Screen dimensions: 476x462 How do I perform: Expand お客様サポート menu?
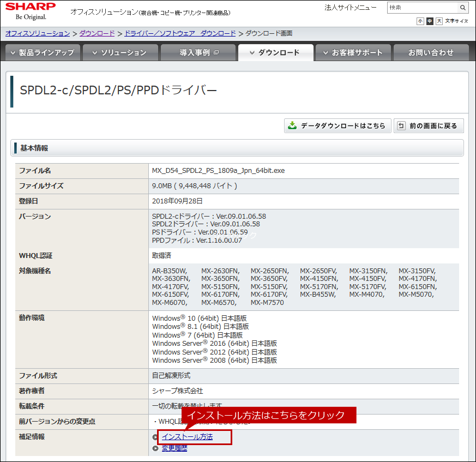coord(353,52)
